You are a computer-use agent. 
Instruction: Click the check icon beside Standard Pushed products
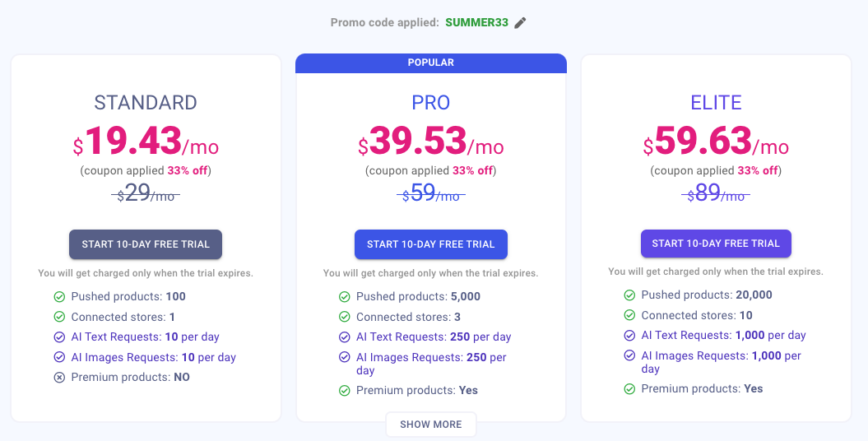coord(59,297)
